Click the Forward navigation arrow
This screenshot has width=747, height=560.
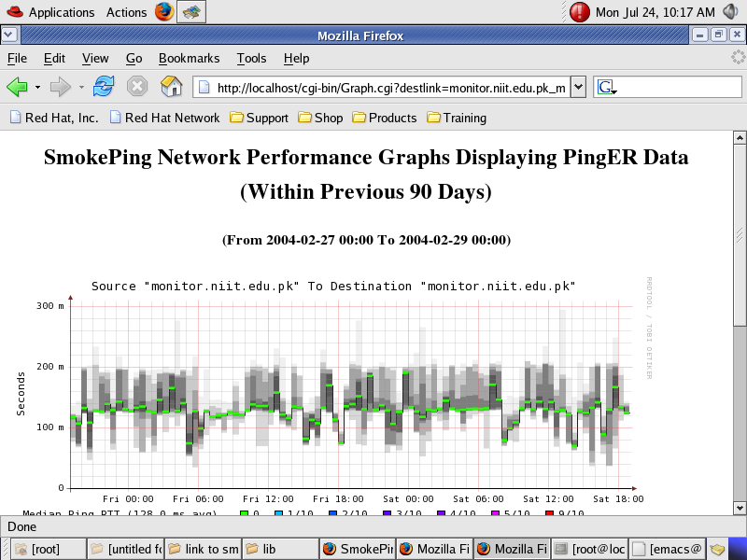pos(60,87)
